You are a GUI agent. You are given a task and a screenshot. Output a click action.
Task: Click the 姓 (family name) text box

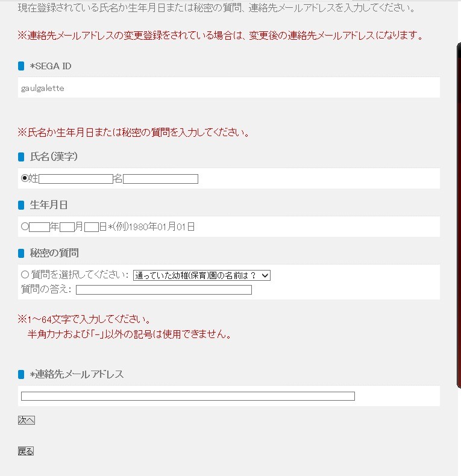point(76,178)
